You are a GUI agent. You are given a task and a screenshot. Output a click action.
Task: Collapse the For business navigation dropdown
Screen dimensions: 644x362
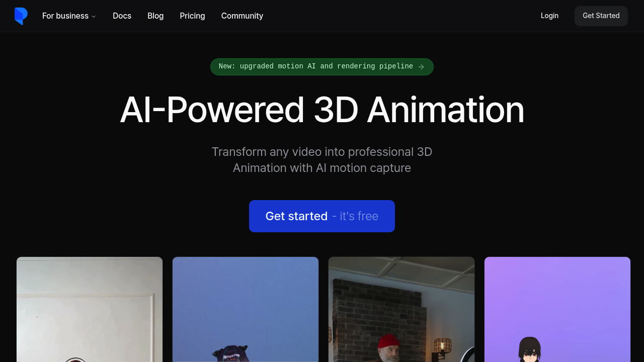(x=94, y=16)
